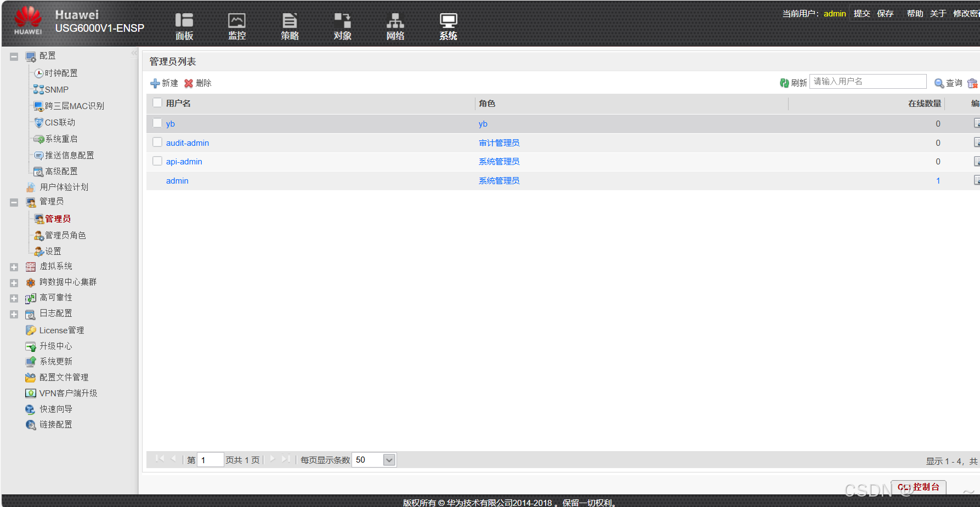Click the edit icon in admin row
Screen dimensions: 980x507
coord(977,180)
